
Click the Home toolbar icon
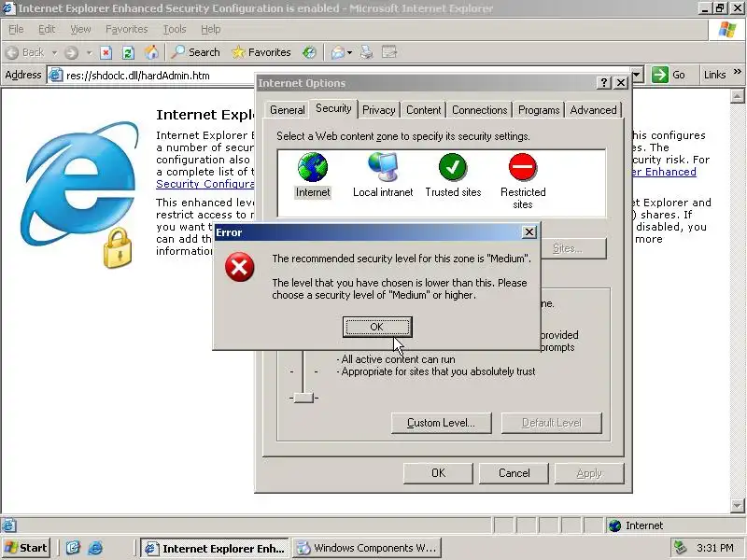click(x=151, y=52)
